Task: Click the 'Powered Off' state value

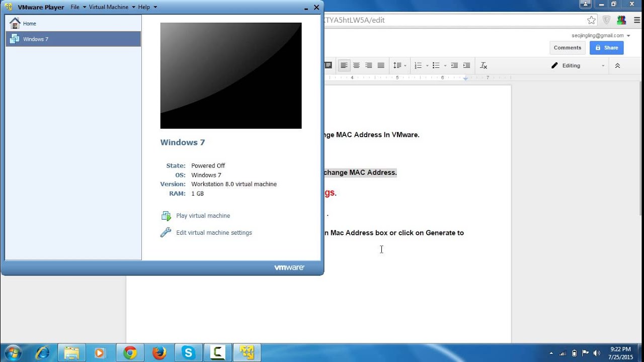Action: pos(208,165)
